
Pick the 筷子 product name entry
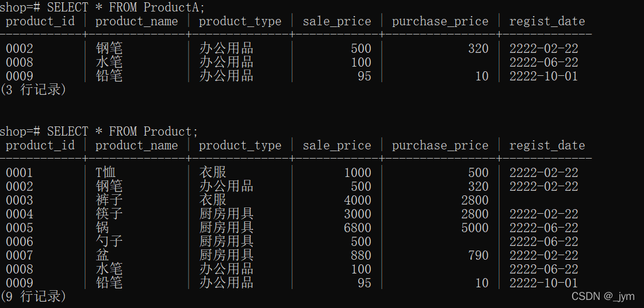pos(109,214)
